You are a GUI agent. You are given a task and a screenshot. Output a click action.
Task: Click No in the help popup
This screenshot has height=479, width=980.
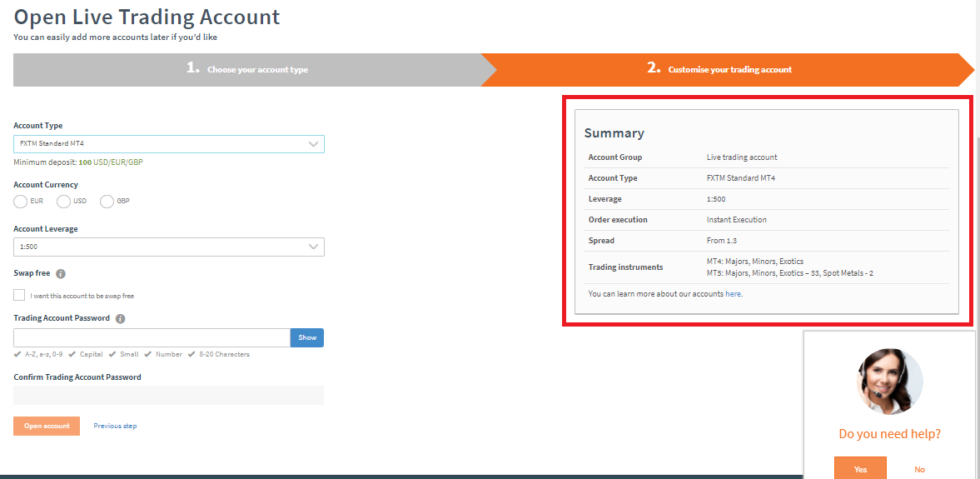(919, 470)
